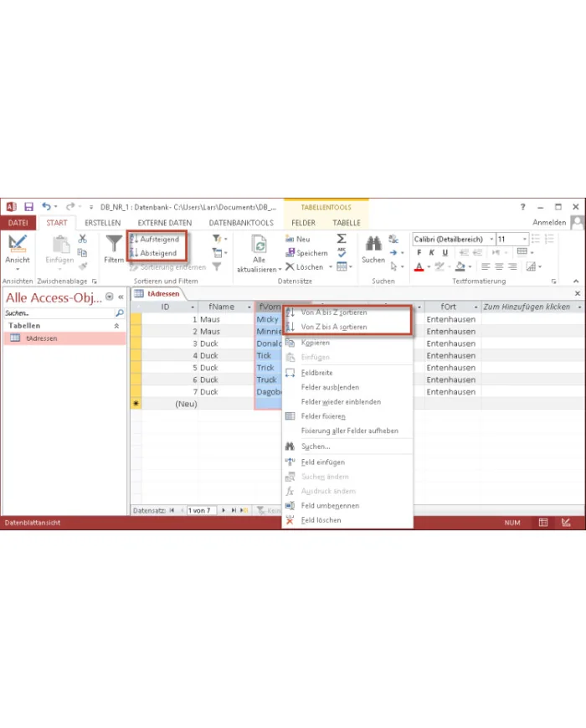
Task: Choose Felder fixieren in context menu
Action: 347,416
